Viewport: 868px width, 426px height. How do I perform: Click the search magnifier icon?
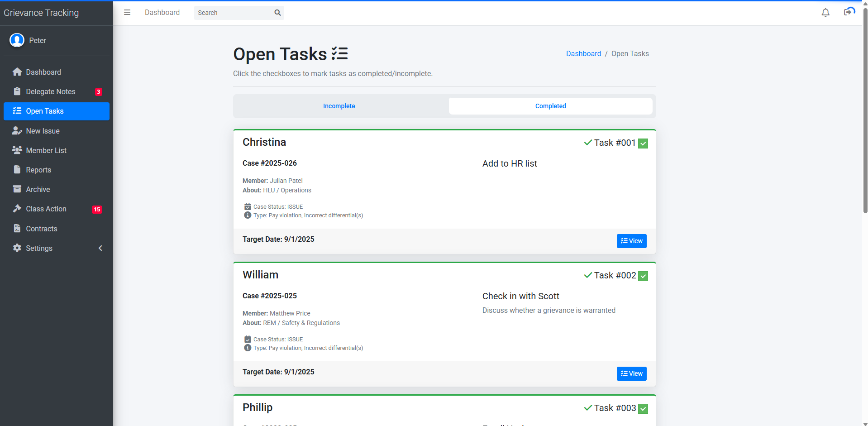277,13
